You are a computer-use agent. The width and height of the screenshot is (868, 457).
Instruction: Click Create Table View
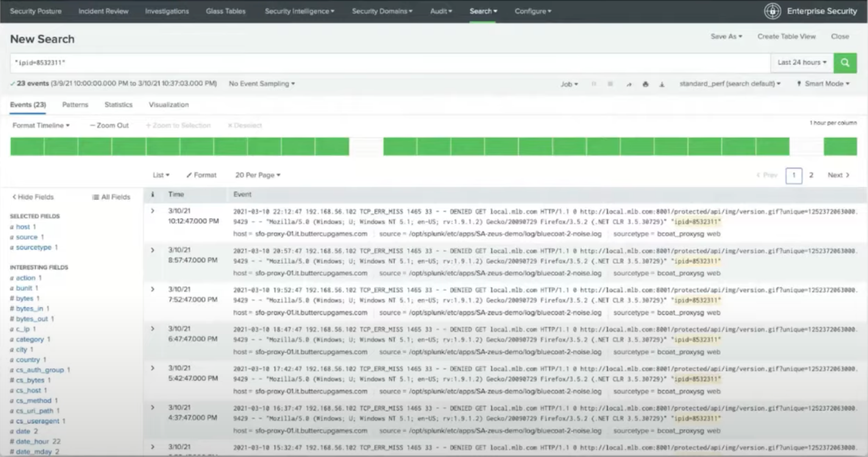[786, 36]
